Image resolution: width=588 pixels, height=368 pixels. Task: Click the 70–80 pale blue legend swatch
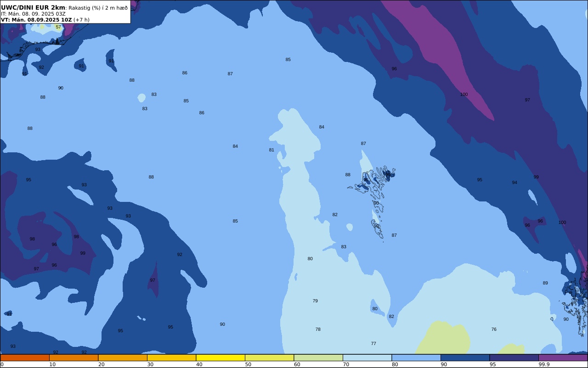(x=367, y=357)
